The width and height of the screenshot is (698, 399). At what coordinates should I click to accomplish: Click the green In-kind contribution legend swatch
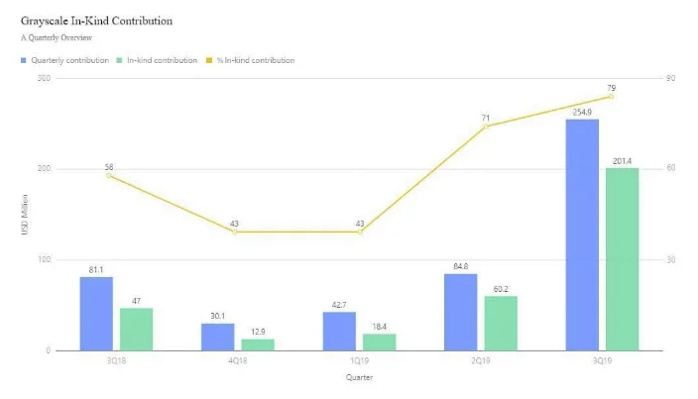point(119,60)
